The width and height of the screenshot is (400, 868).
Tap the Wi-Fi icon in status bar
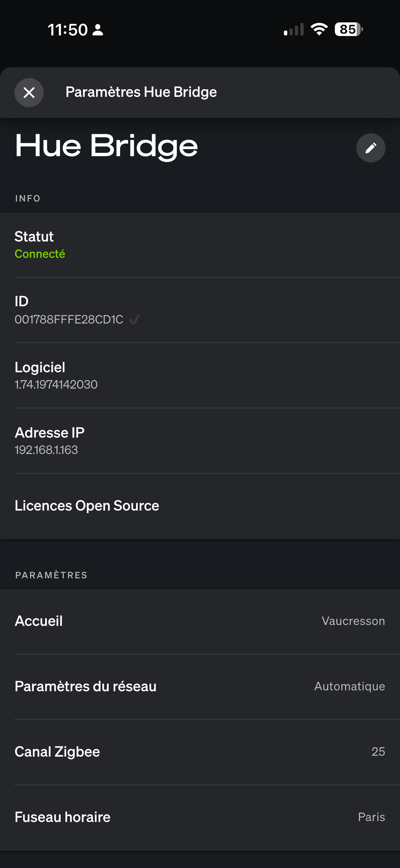tap(319, 29)
